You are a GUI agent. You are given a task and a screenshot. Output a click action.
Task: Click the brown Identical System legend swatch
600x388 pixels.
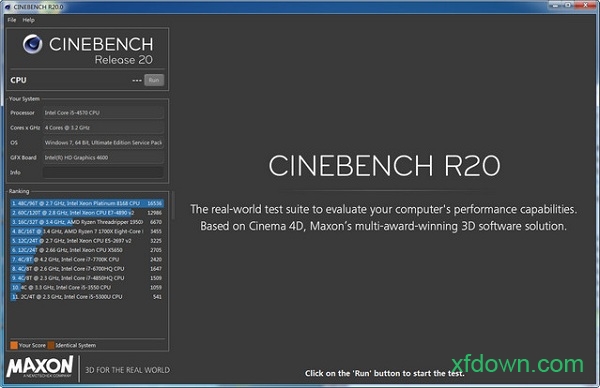pyautogui.click(x=51, y=345)
